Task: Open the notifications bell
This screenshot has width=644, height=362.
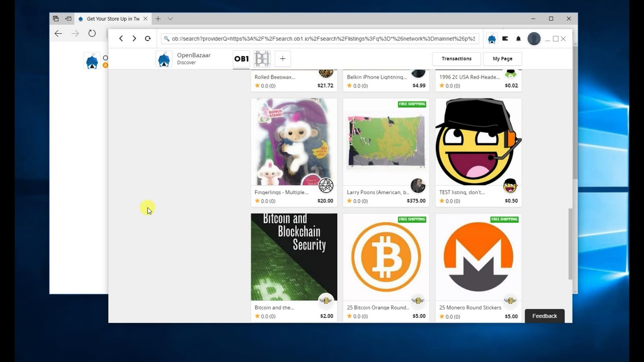Action: (x=518, y=39)
